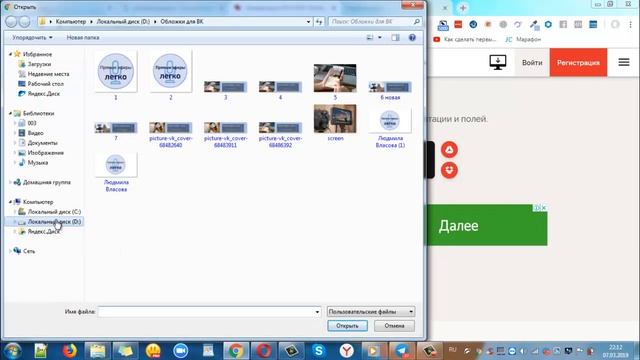This screenshot has height=360, width=640.
Task: Select Видео library
Action: click(x=35, y=133)
